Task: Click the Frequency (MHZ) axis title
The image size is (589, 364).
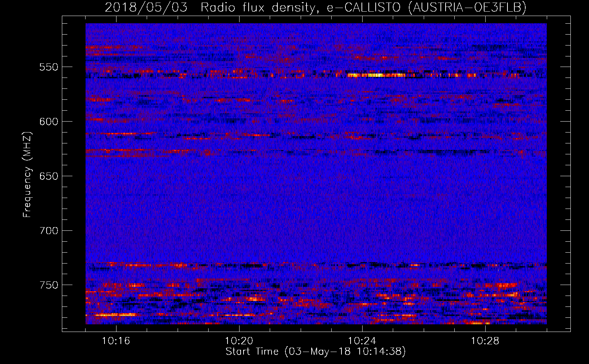Action: click(x=28, y=174)
